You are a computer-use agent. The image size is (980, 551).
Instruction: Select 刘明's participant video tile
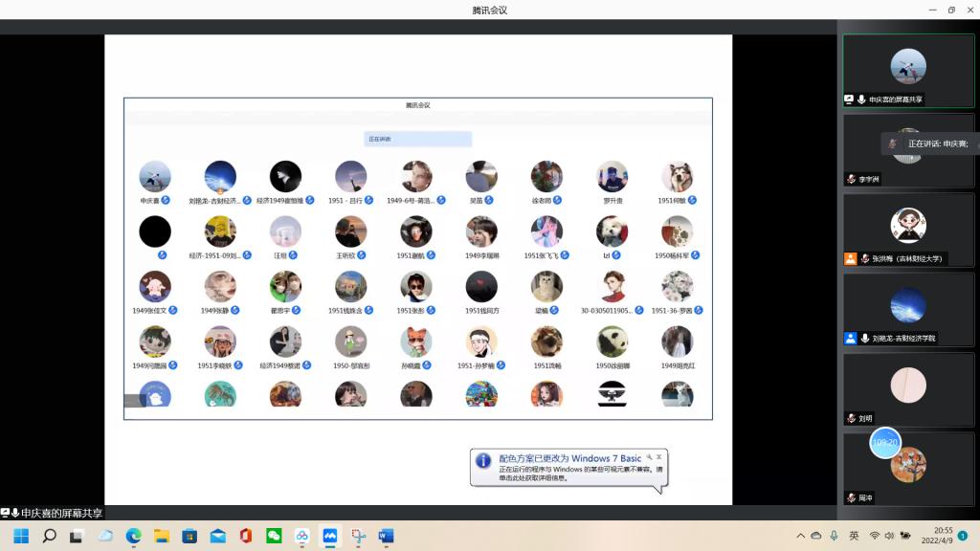(907, 387)
